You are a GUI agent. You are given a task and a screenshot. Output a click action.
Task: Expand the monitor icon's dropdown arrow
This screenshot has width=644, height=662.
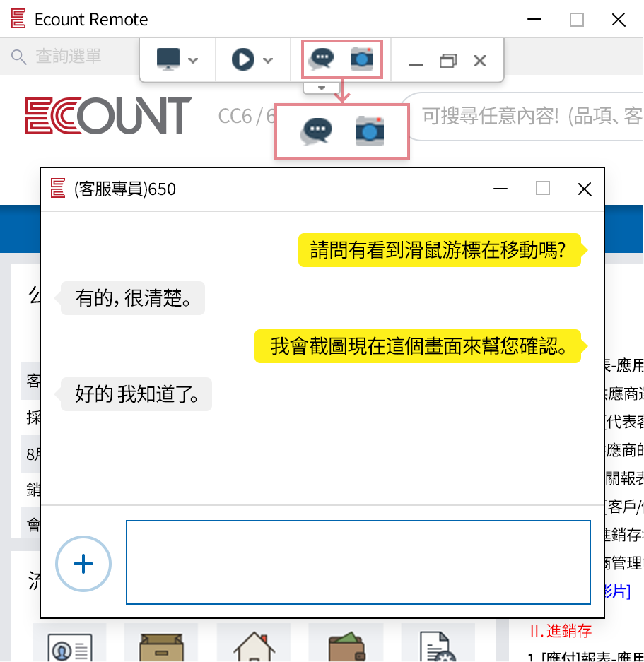pos(192,59)
